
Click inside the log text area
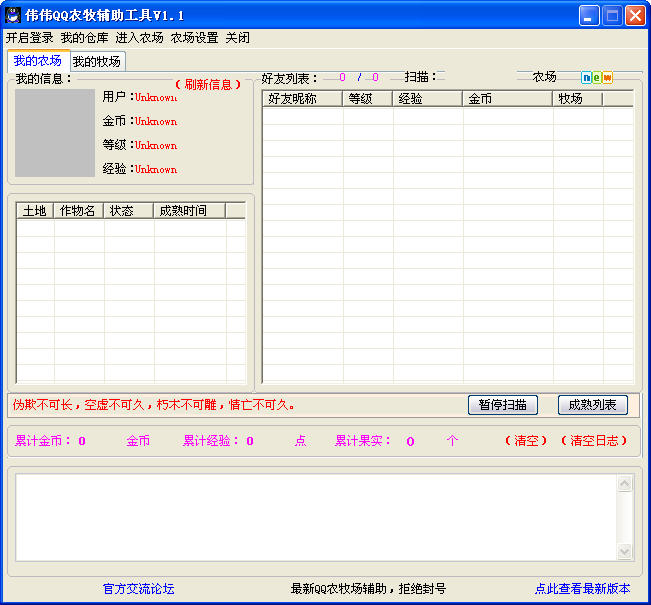[x=316, y=517]
